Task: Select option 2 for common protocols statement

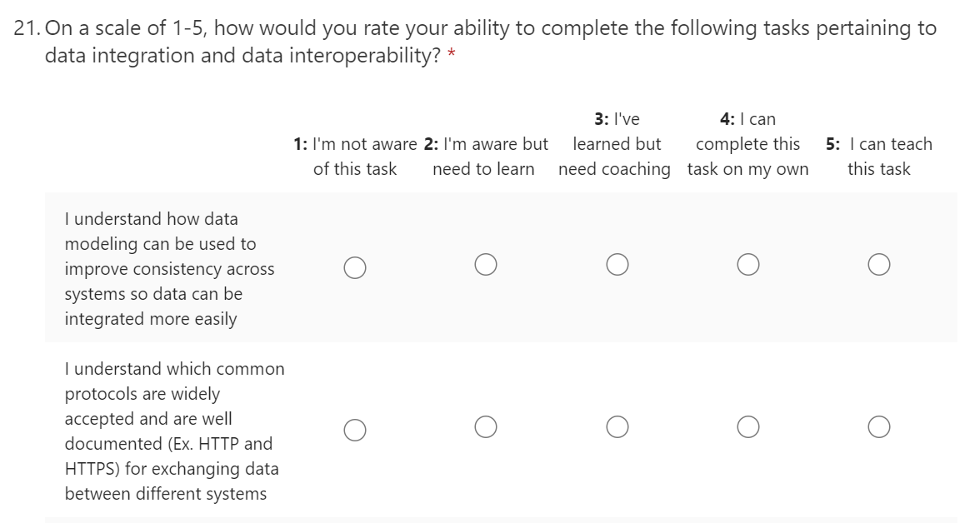Action: click(487, 426)
